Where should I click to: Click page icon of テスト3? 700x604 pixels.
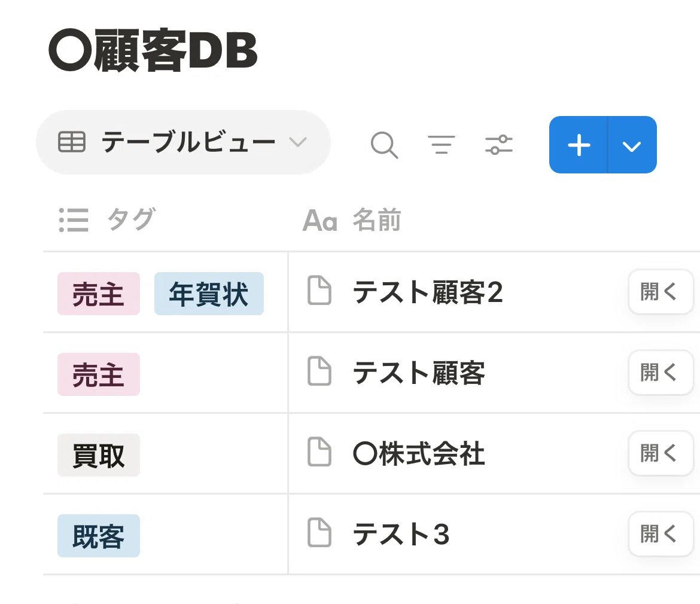pyautogui.click(x=319, y=533)
